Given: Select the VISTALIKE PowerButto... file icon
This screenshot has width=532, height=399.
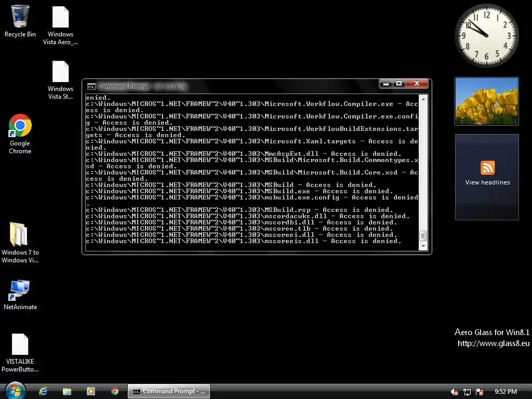Looking at the screenshot, I should point(20,353).
